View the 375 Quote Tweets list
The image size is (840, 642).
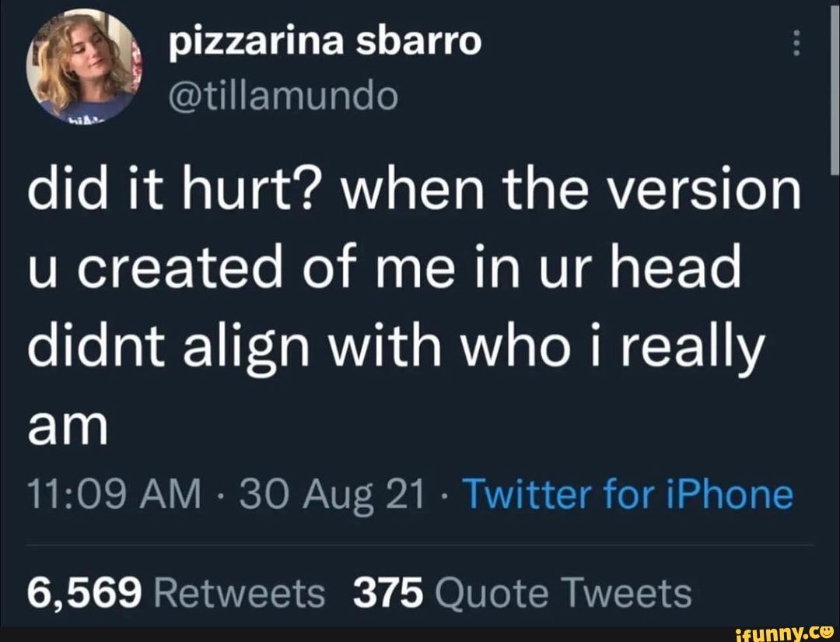coord(522,594)
